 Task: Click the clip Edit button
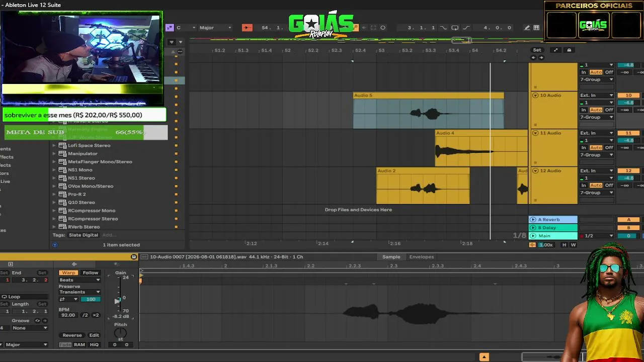pyautogui.click(x=94, y=335)
